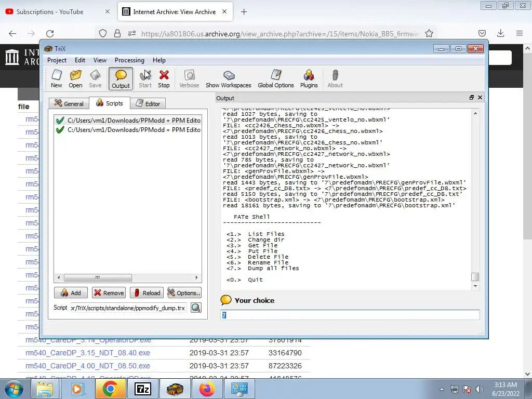The width and height of the screenshot is (532, 399).
Task: Toggle the first script's green checkmark
Action: pyautogui.click(x=60, y=121)
